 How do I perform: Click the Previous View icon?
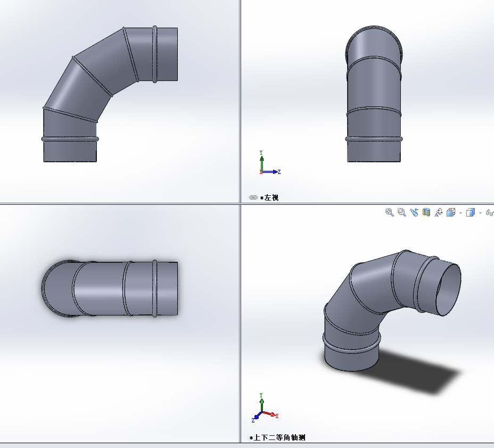pos(414,212)
